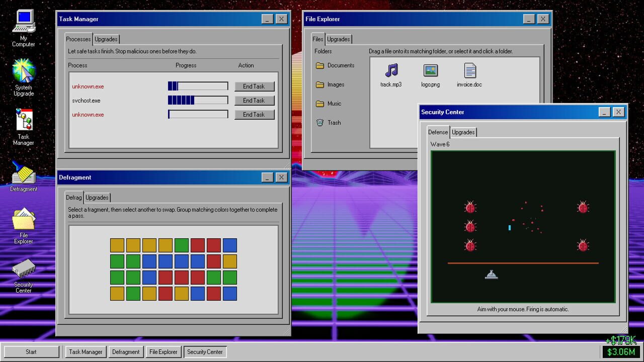
Task: Open the Security Center desktop icon
Action: pos(24,276)
